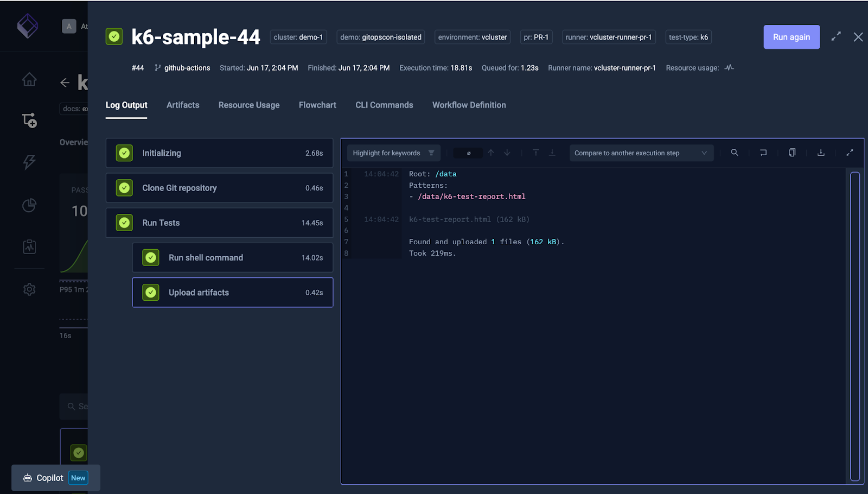This screenshot has width=868, height=494.
Task: Jump to the top of the log
Action: [x=535, y=153]
